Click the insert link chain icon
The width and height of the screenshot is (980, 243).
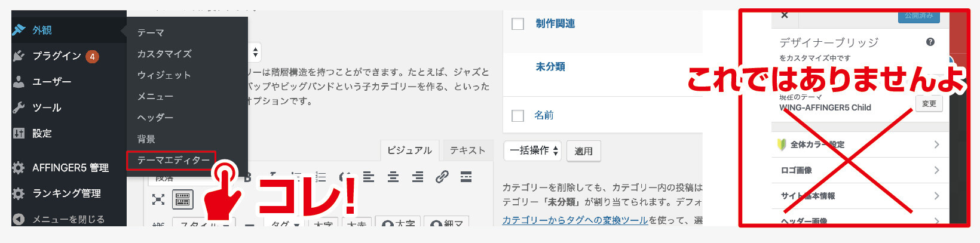point(442,177)
